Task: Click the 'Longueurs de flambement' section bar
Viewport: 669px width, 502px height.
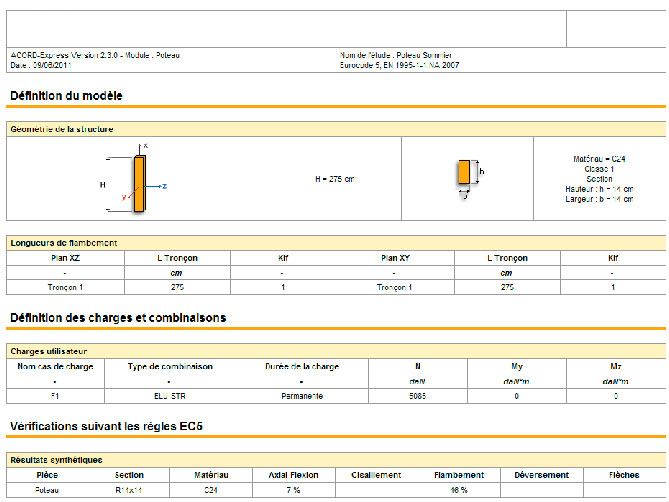Action: (x=336, y=243)
